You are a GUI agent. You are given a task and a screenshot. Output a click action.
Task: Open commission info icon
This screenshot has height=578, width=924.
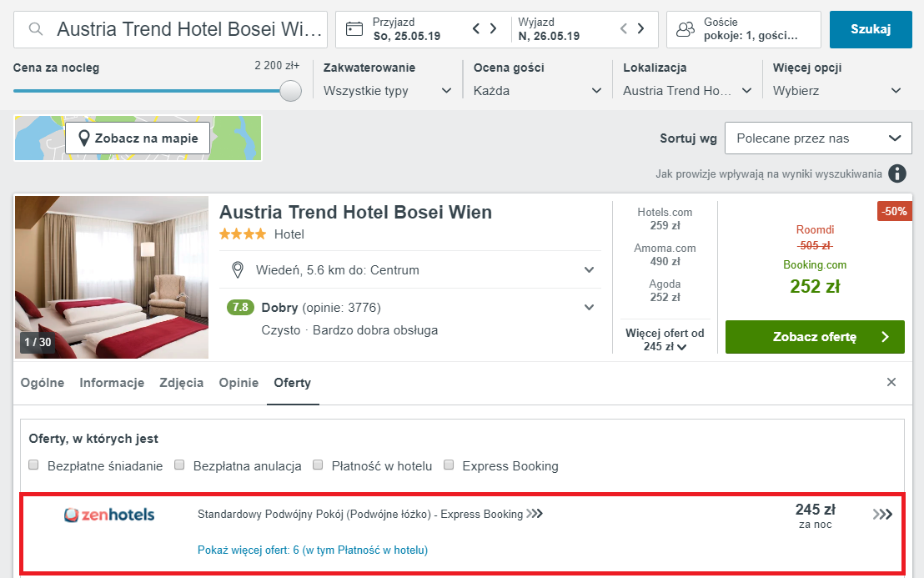(897, 173)
